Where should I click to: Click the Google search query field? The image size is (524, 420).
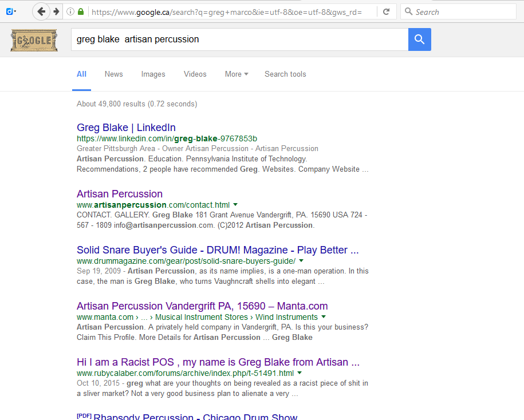239,39
